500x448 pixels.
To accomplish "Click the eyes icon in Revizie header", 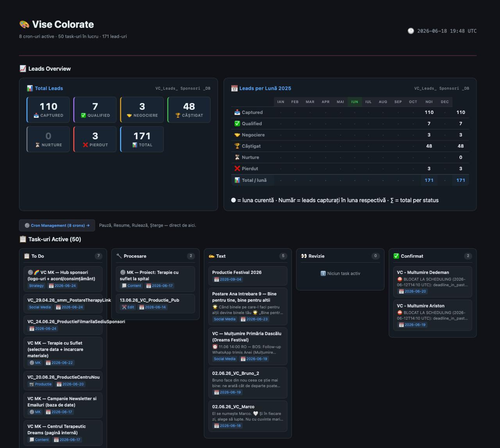I will pos(304,256).
